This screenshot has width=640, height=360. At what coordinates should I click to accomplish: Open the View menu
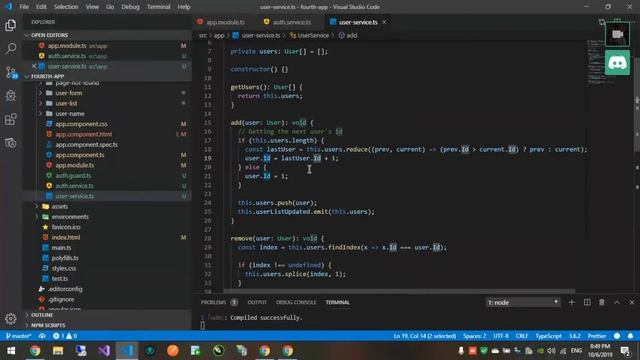92,7
